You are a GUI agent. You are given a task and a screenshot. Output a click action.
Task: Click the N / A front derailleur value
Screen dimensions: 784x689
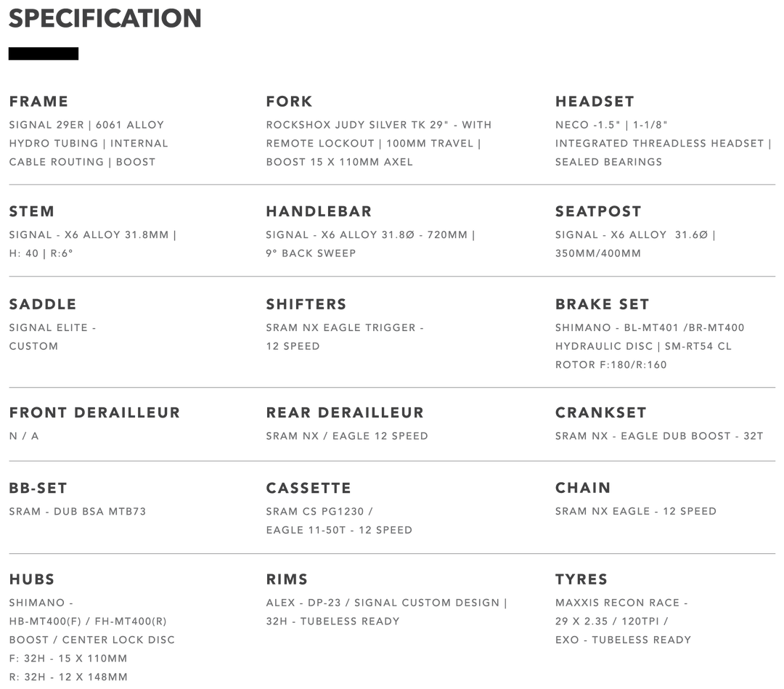(24, 436)
